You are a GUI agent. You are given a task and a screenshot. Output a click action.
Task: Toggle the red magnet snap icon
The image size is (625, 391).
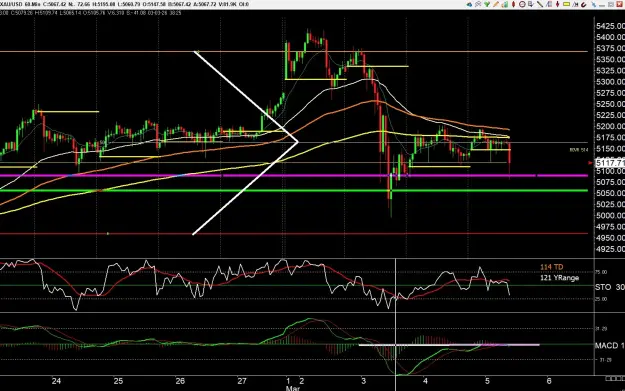(584, 4)
